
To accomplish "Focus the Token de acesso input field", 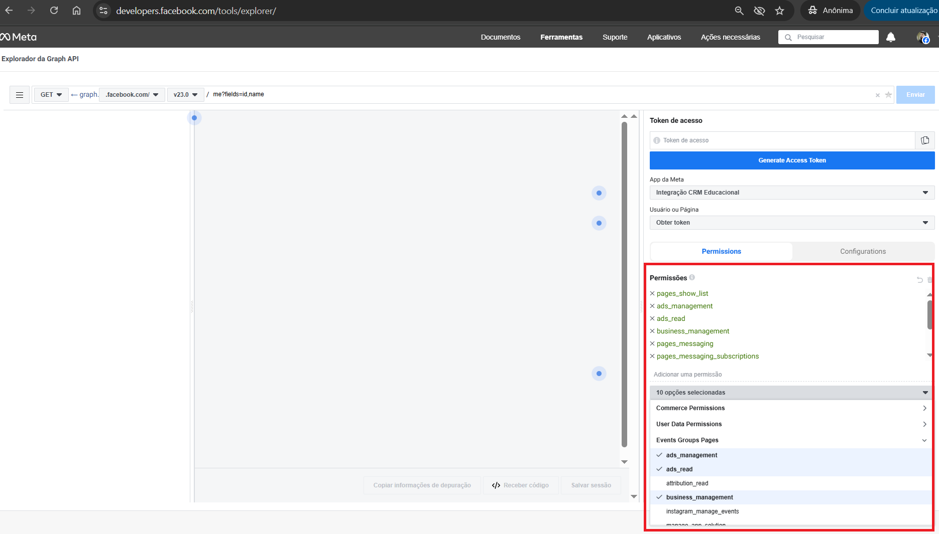I will (x=783, y=140).
